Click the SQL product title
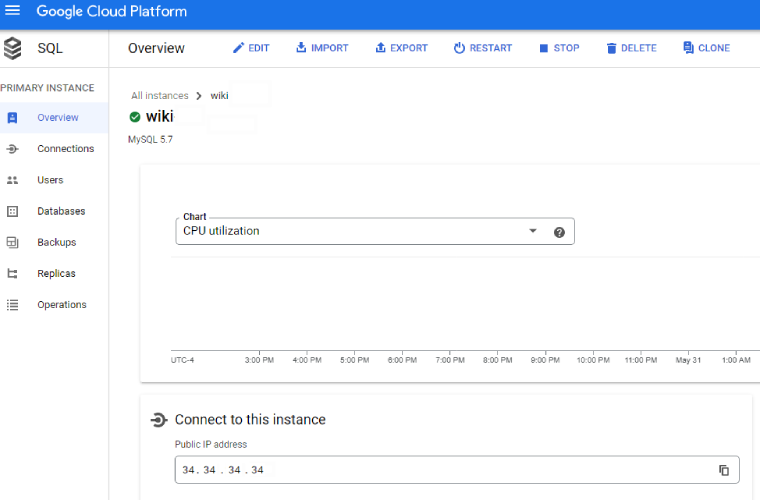This screenshot has height=500, width=760. [x=50, y=48]
